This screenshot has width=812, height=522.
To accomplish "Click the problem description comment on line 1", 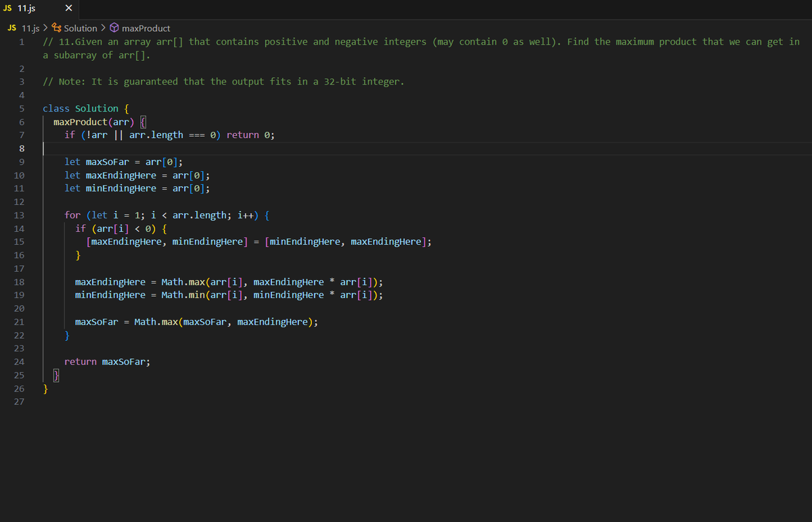I will coord(421,48).
